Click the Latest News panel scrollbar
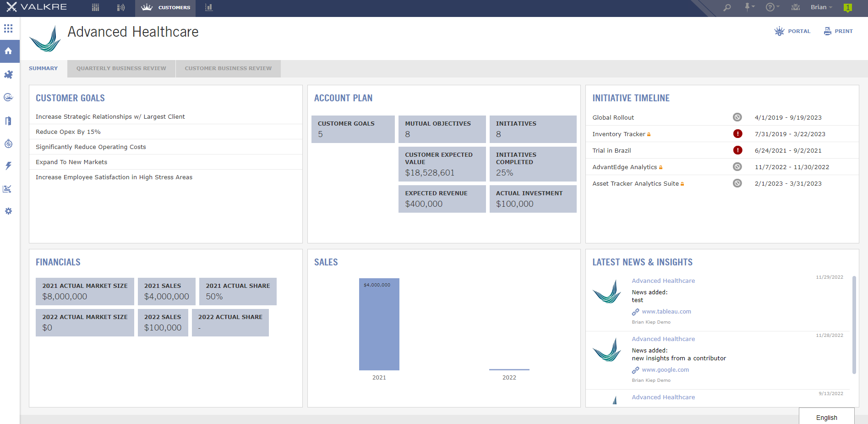The width and height of the screenshot is (868, 424). pyautogui.click(x=854, y=325)
